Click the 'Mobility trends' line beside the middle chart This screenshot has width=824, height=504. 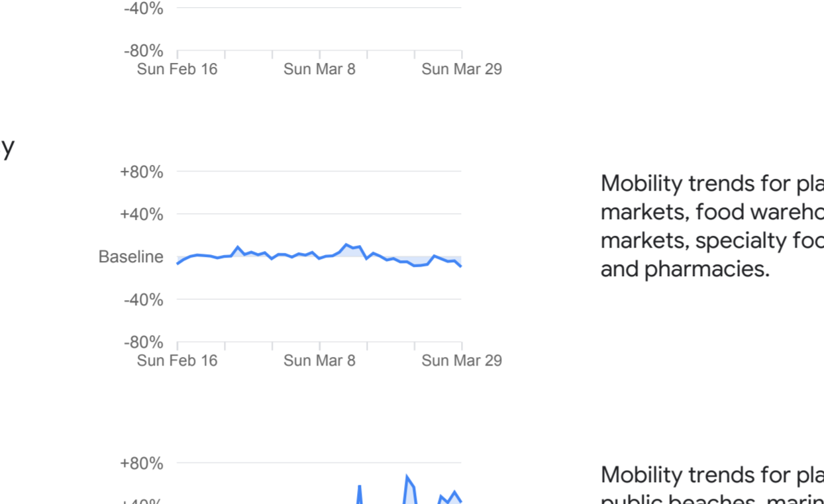(x=711, y=183)
